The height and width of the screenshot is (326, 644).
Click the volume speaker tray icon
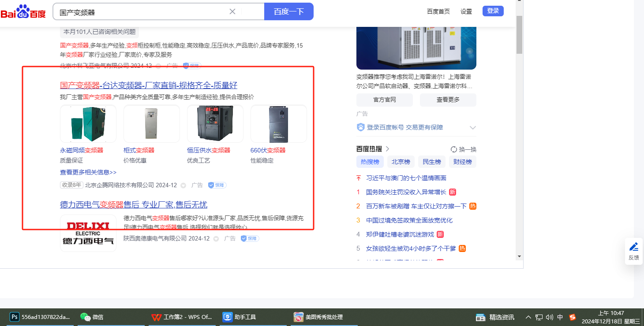550,317
